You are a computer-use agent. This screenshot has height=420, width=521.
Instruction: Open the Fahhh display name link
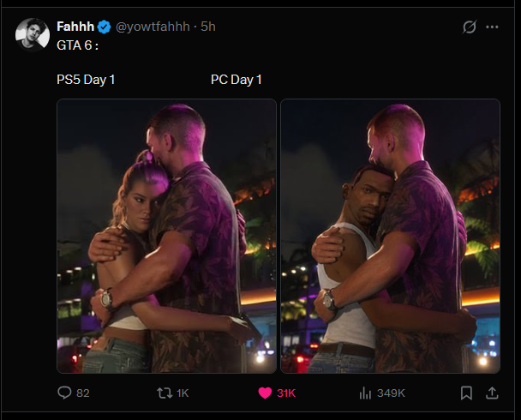click(x=75, y=27)
